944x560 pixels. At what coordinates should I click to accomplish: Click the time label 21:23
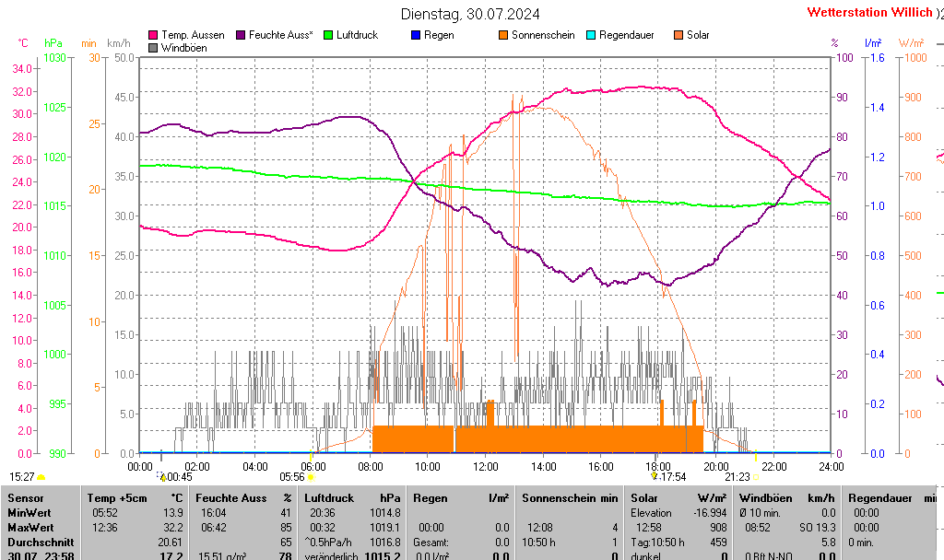pos(737,477)
